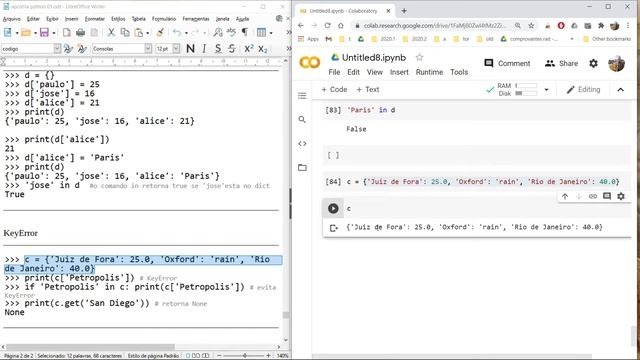Run the cell containing c
This screenshot has width=640, height=360.
[333, 208]
